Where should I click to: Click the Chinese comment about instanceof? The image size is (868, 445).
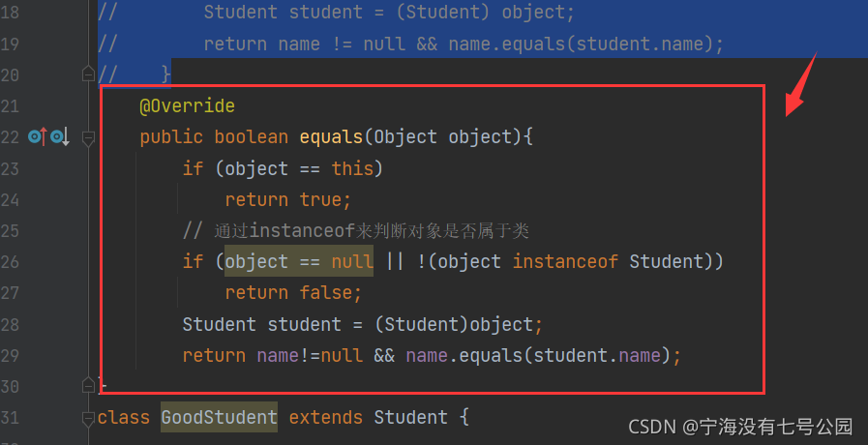point(355,230)
